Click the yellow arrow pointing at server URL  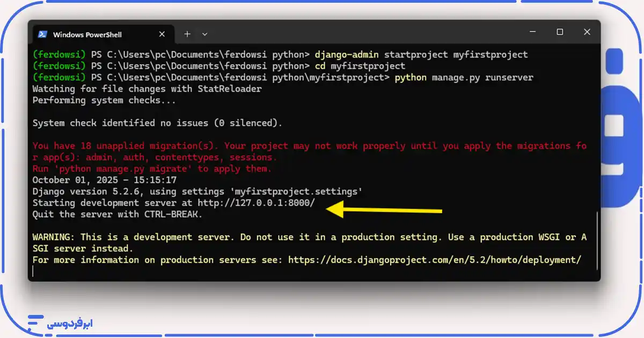tap(384, 209)
